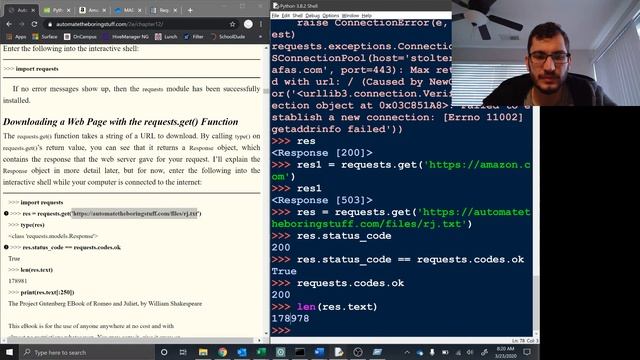Go forward in the Chrome browser
Image resolution: width=640 pixels, height=360 pixels.
[x=21, y=24]
